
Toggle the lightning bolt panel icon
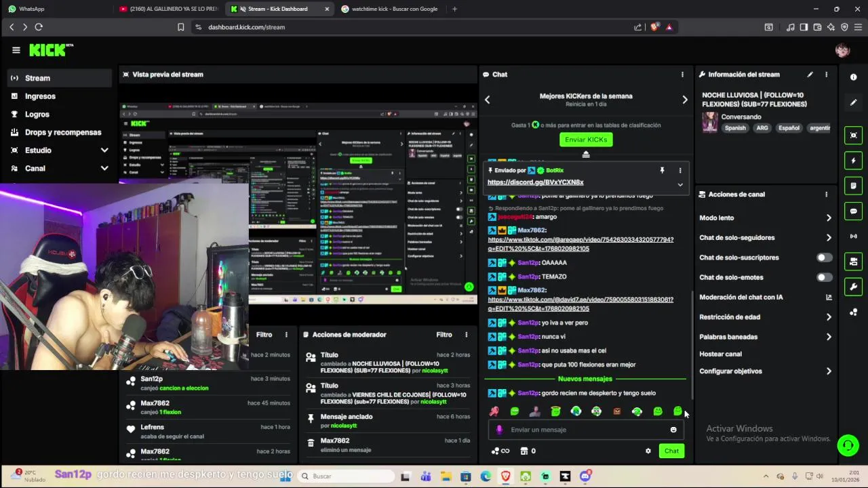pos(854,161)
